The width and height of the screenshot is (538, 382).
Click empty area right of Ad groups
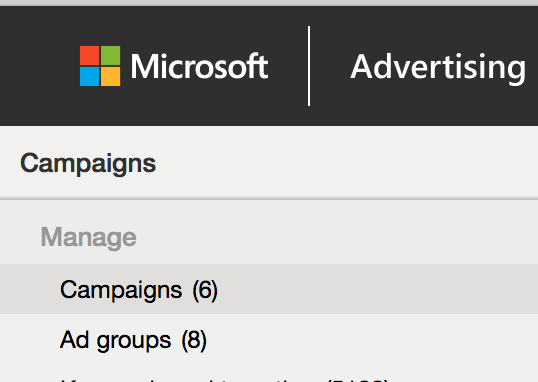tap(372, 340)
